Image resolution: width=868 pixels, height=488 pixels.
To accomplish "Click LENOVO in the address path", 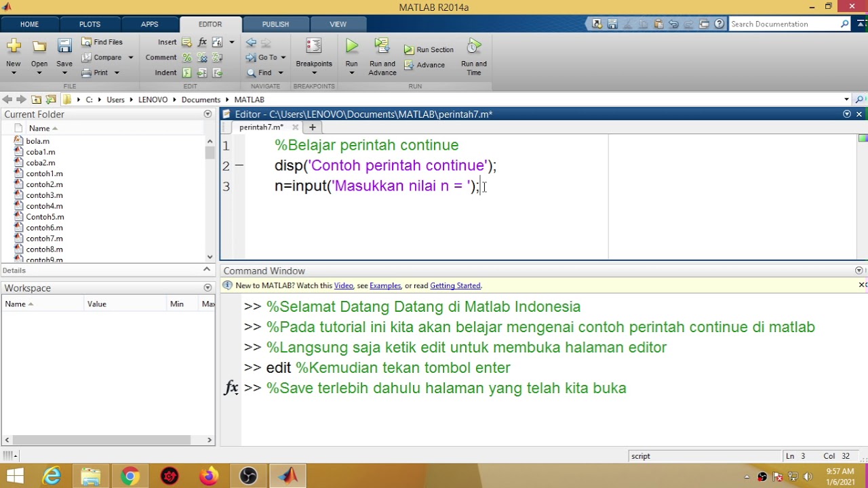I will (x=153, y=100).
